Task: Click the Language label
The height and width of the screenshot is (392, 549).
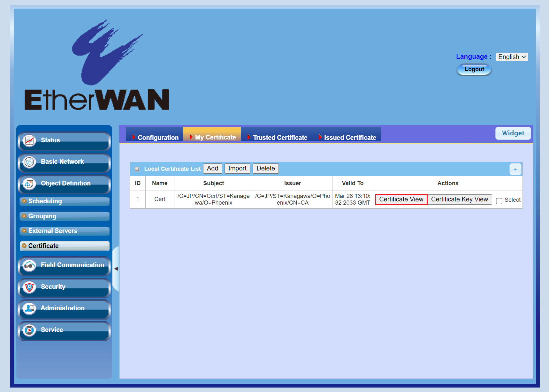Action: pos(474,57)
